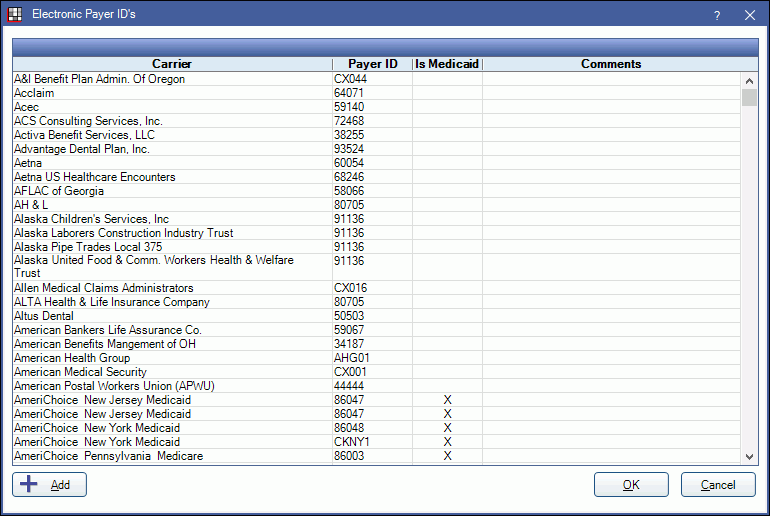Click payer ID 68246 cell
This screenshot has height=516, width=770.
(x=372, y=177)
